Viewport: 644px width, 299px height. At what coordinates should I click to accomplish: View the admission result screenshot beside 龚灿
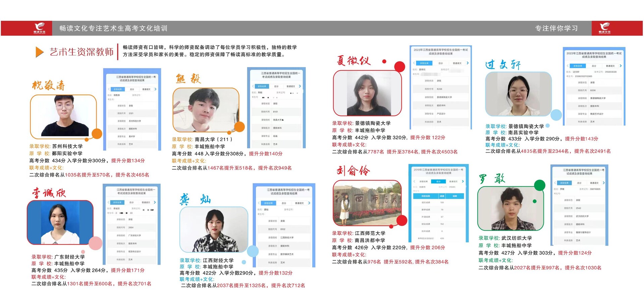[x=284, y=225]
